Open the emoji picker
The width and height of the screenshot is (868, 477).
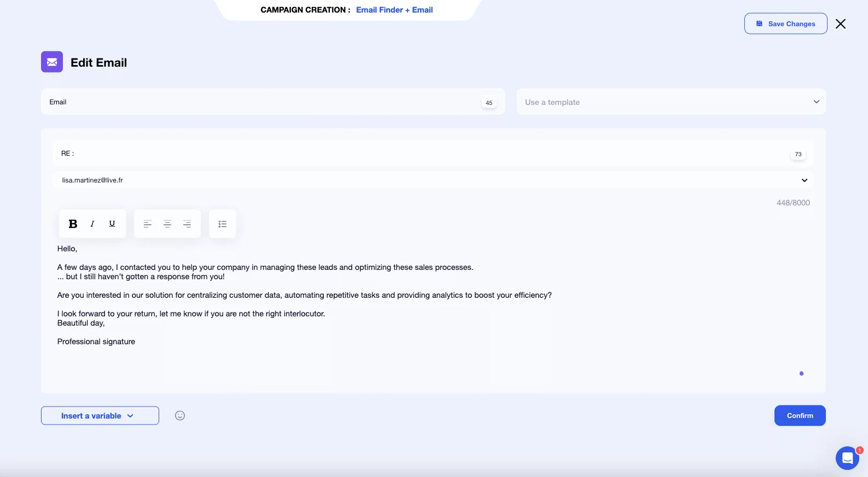pos(180,416)
